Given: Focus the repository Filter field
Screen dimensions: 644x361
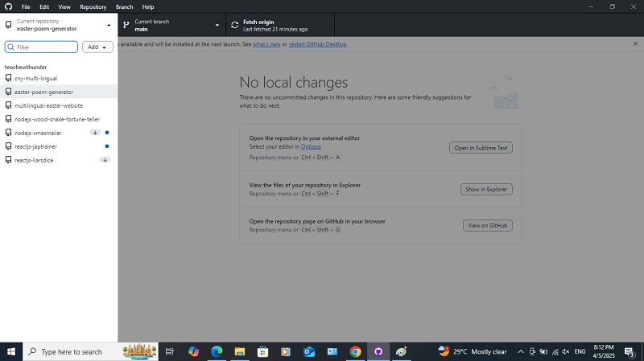Looking at the screenshot, I should 41,47.
